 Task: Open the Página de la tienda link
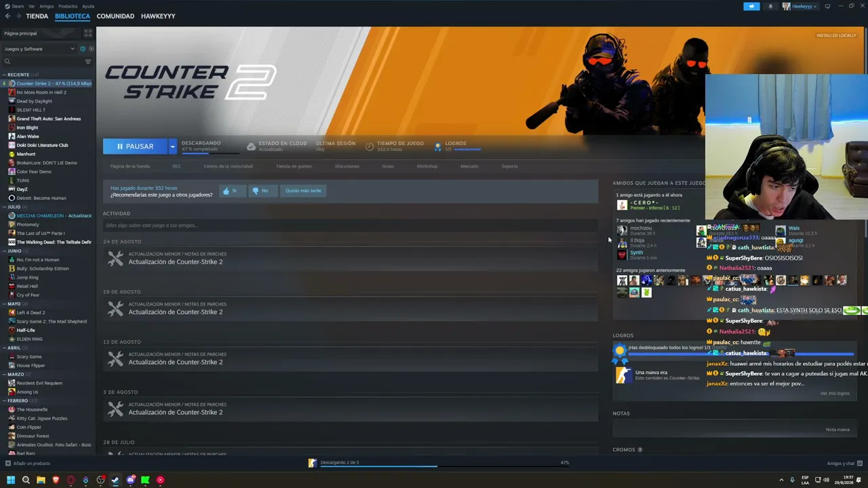tap(130, 166)
